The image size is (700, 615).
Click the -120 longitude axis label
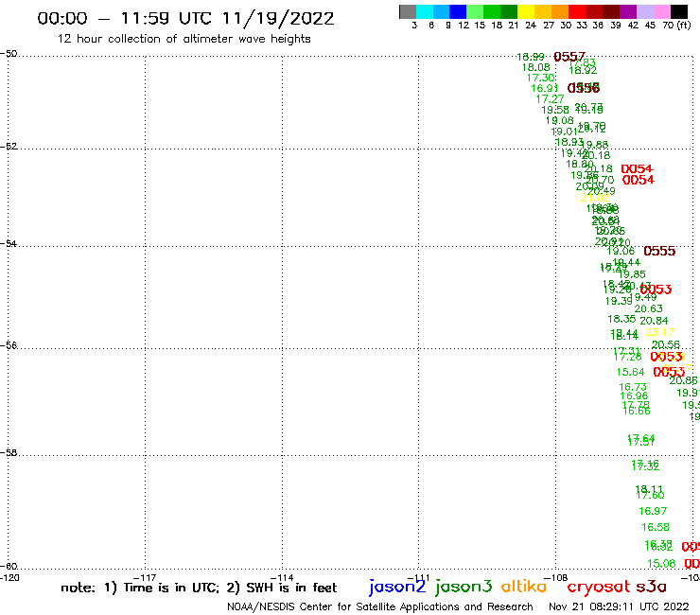[x=9, y=577]
